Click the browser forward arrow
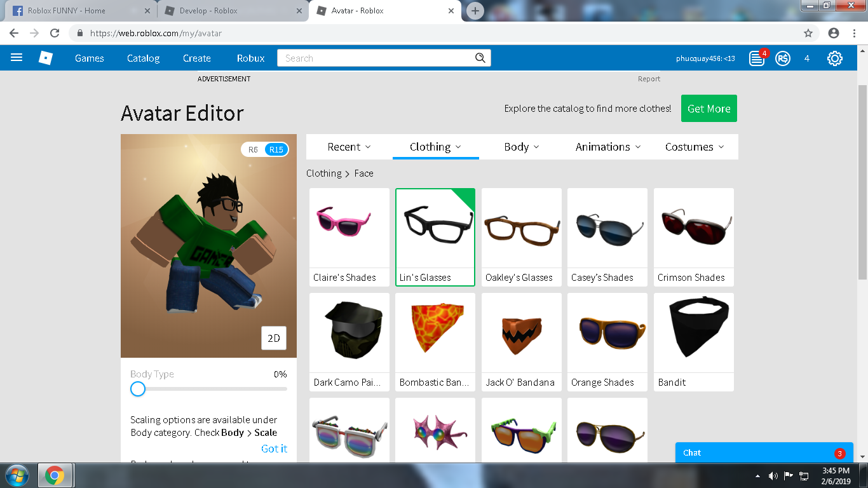The height and width of the screenshot is (488, 868). point(34,33)
